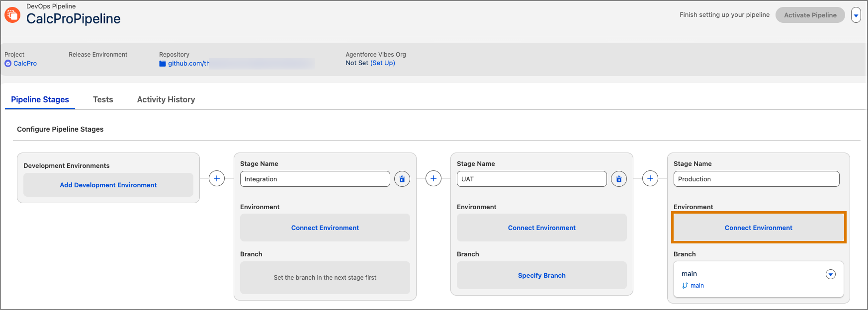Add stage between Integration and UAT

[434, 178]
